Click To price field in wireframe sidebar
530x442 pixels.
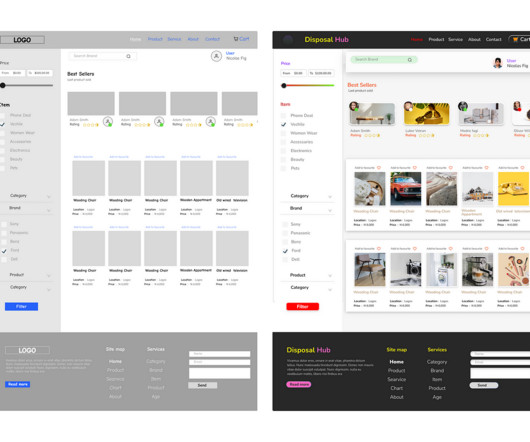(x=40, y=73)
